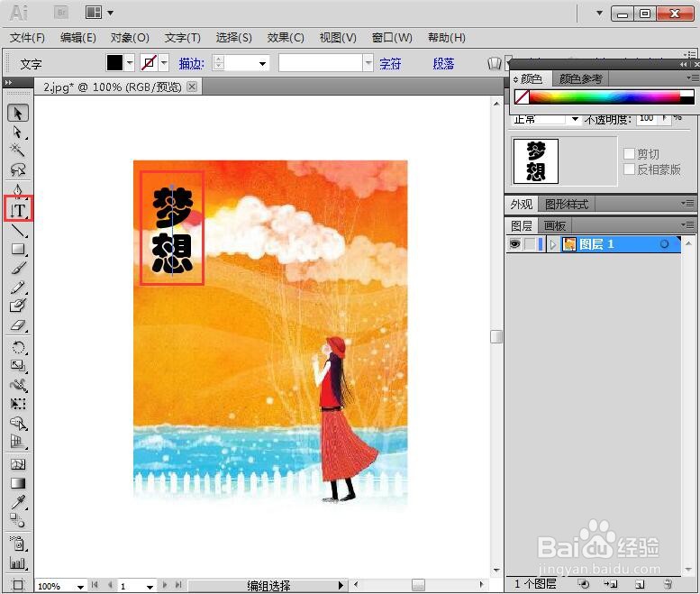Image resolution: width=700 pixels, height=594 pixels.
Task: Click the 段落 link in the control bar
Action: pos(443,64)
